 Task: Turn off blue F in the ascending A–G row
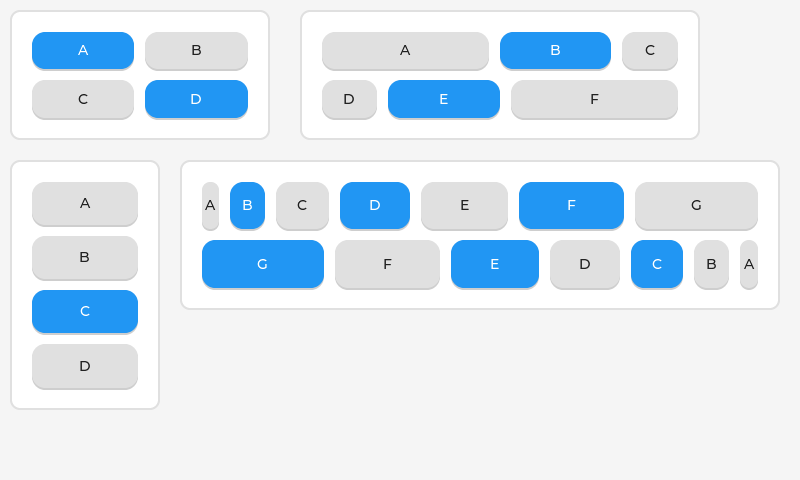coord(571,205)
